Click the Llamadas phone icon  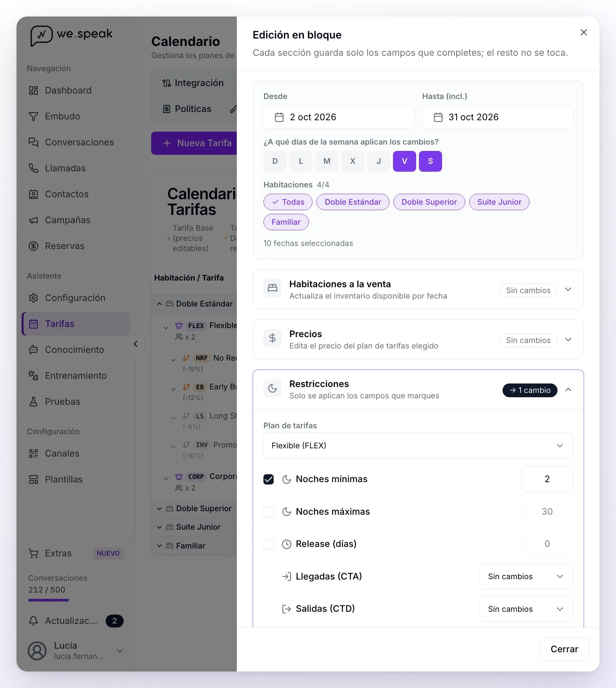(33, 168)
